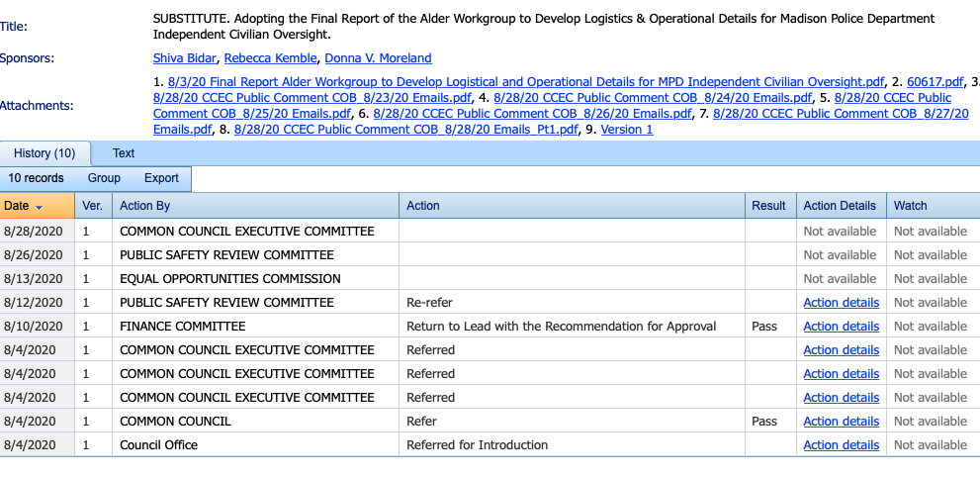
Task: Select the 8/26/2020 date cell
Action: pos(37,255)
